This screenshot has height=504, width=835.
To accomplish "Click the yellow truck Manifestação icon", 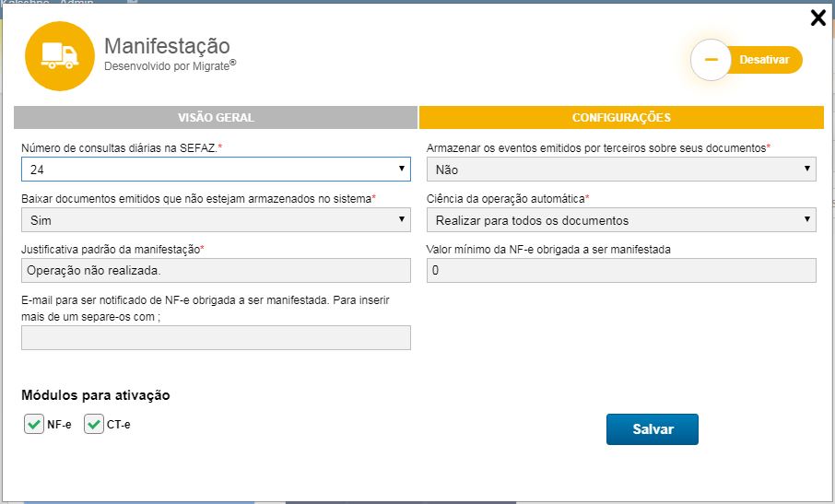I will [60, 56].
